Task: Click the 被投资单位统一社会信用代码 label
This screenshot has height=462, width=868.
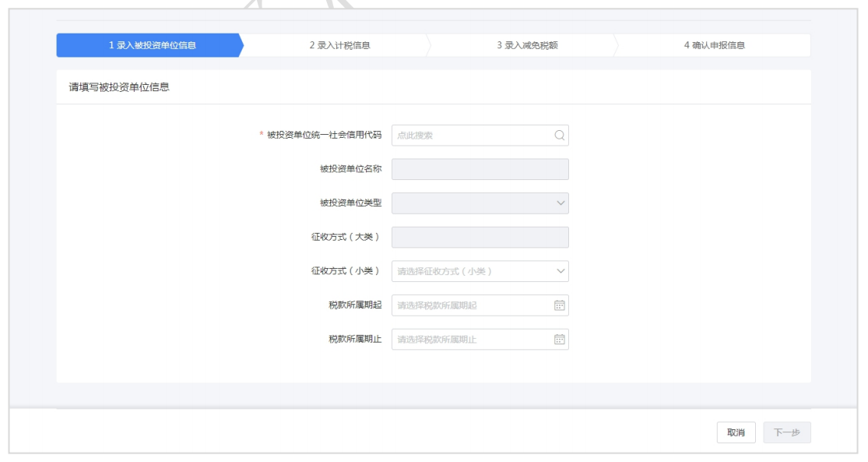Action: click(325, 135)
